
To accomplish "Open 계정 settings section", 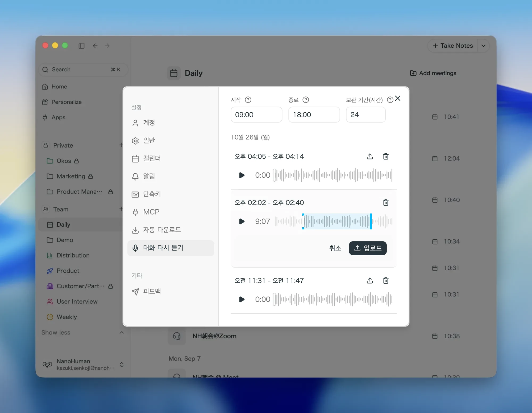I will click(171, 123).
